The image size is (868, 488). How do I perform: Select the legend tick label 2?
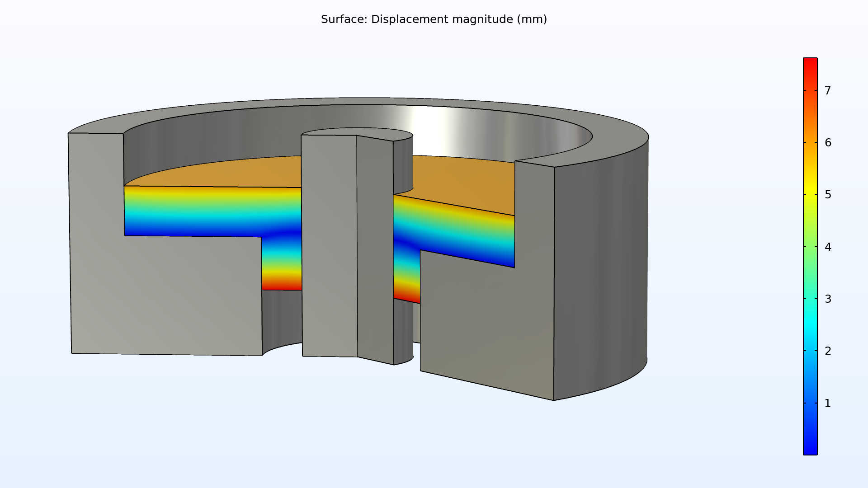(827, 351)
